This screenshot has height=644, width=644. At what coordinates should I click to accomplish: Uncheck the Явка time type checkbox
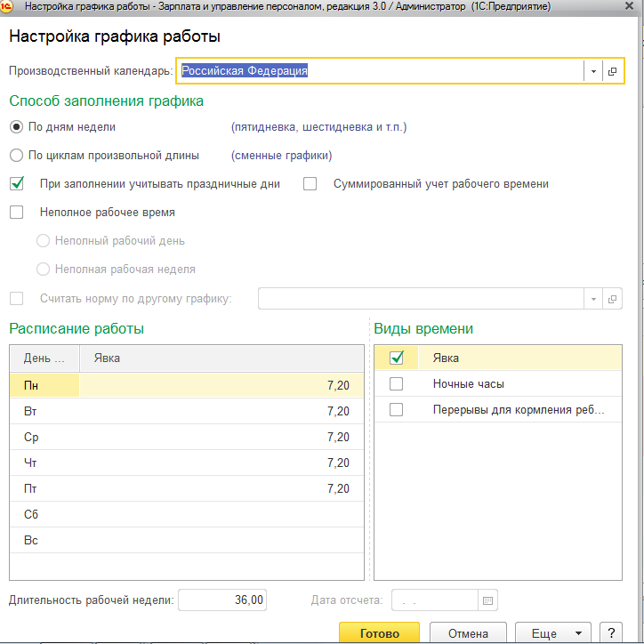click(x=397, y=358)
